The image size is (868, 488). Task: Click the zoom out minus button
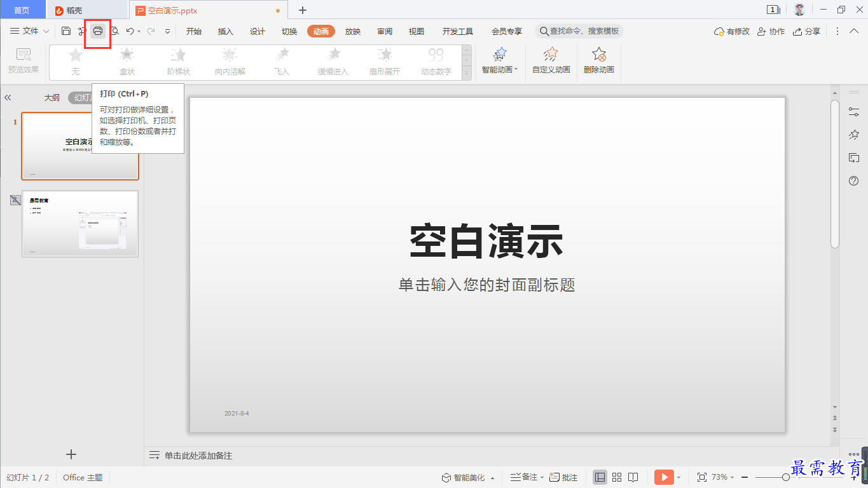tap(745, 477)
